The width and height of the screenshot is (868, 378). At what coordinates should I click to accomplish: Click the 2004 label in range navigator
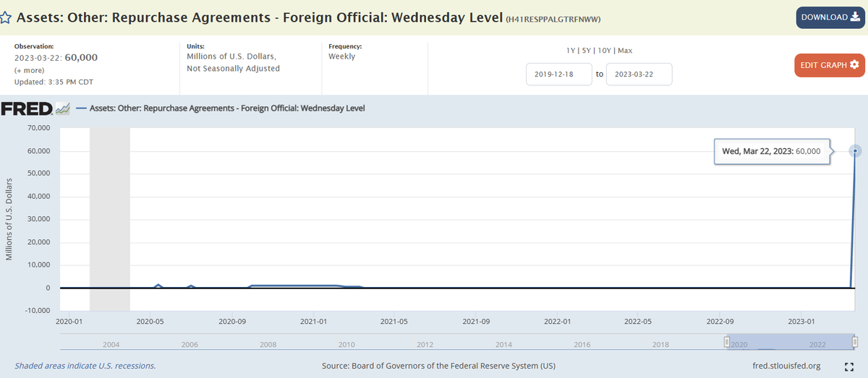[111, 345]
